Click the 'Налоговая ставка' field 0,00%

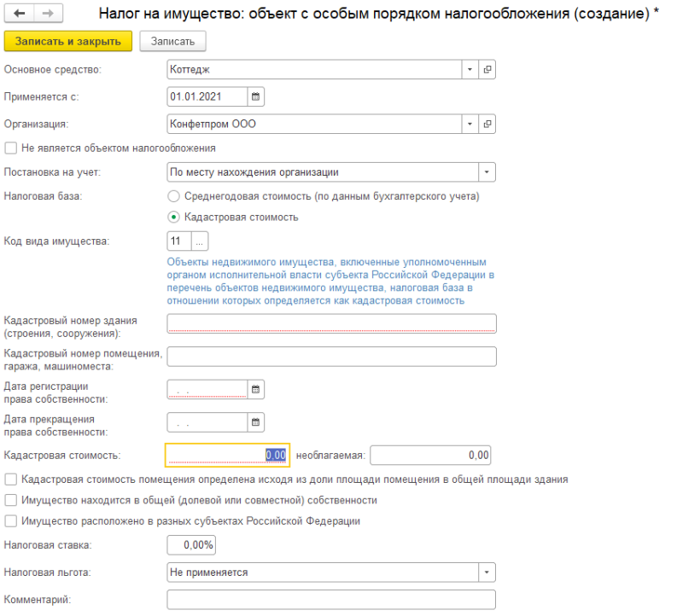point(191,545)
